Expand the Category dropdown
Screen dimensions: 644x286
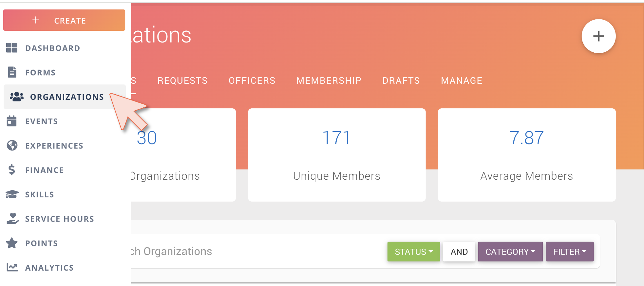510,252
